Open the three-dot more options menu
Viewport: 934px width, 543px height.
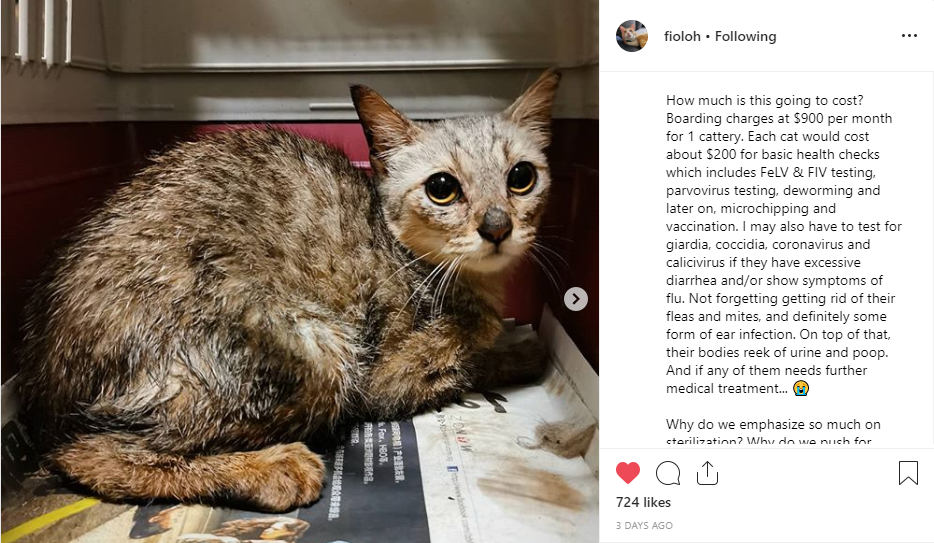(x=909, y=36)
